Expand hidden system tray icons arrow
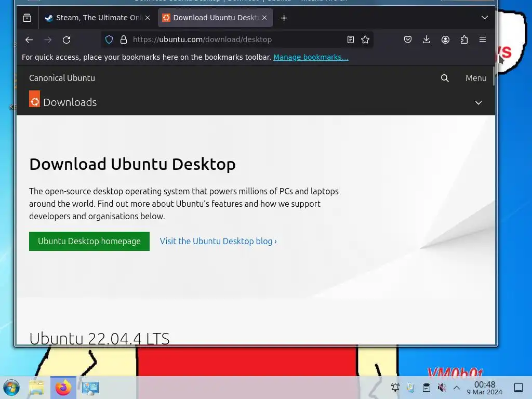This screenshot has height=399, width=532. click(457, 388)
